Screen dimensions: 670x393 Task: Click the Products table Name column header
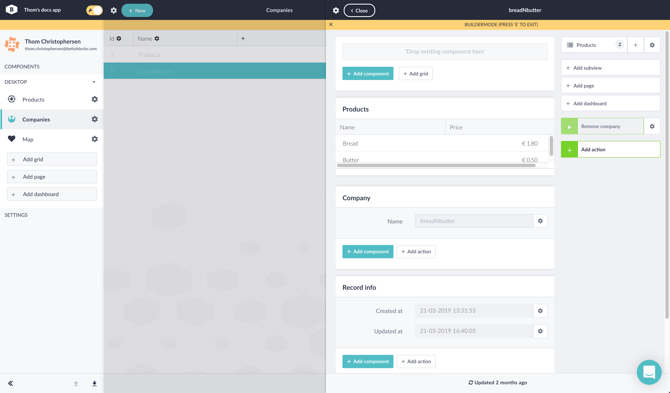(x=391, y=127)
